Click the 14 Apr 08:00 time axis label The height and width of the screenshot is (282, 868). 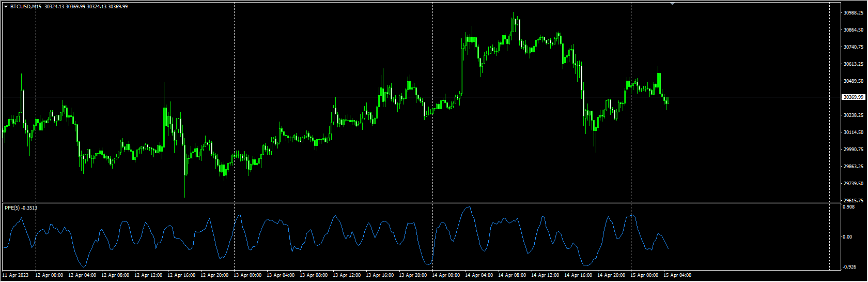(x=512, y=275)
